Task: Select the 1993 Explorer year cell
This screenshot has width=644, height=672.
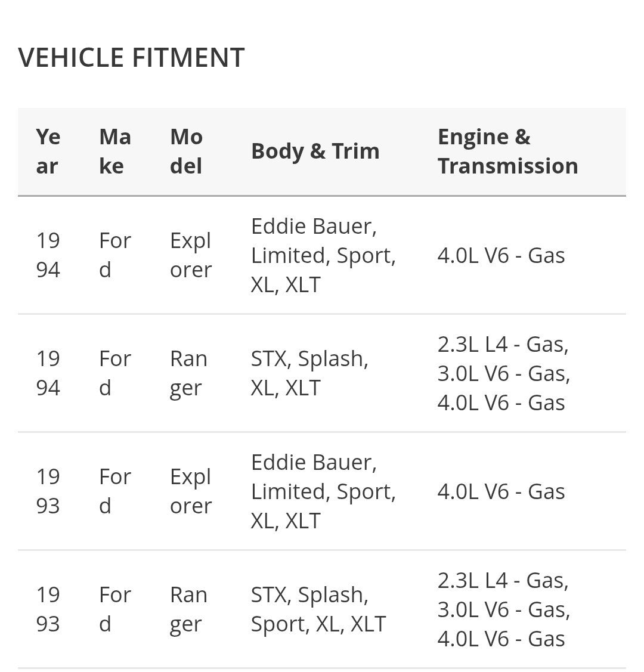Action: (48, 491)
